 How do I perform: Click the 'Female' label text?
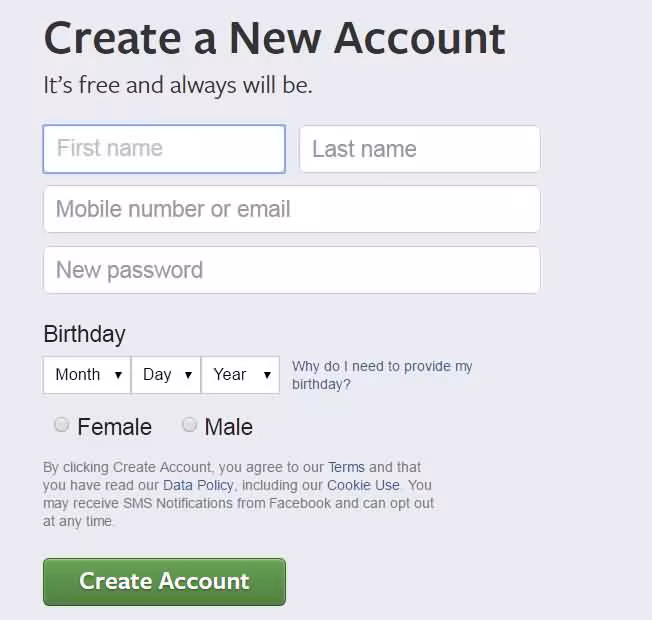point(114,427)
